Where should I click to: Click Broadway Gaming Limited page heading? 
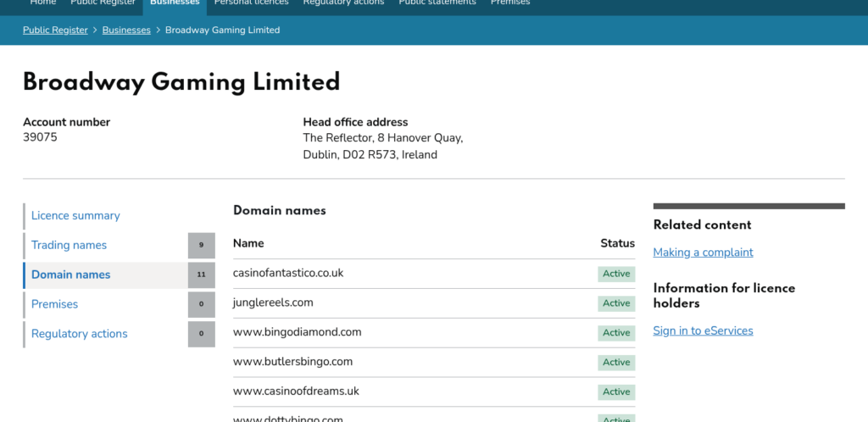(181, 82)
